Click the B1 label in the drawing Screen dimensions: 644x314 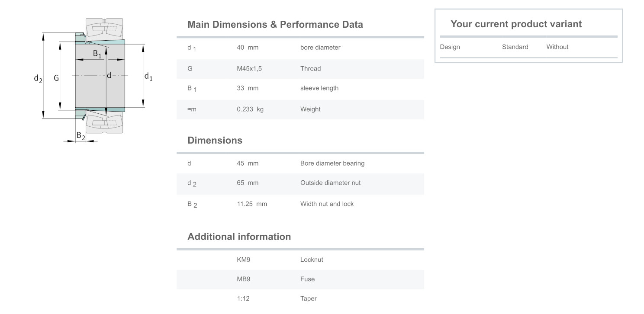[x=97, y=54]
